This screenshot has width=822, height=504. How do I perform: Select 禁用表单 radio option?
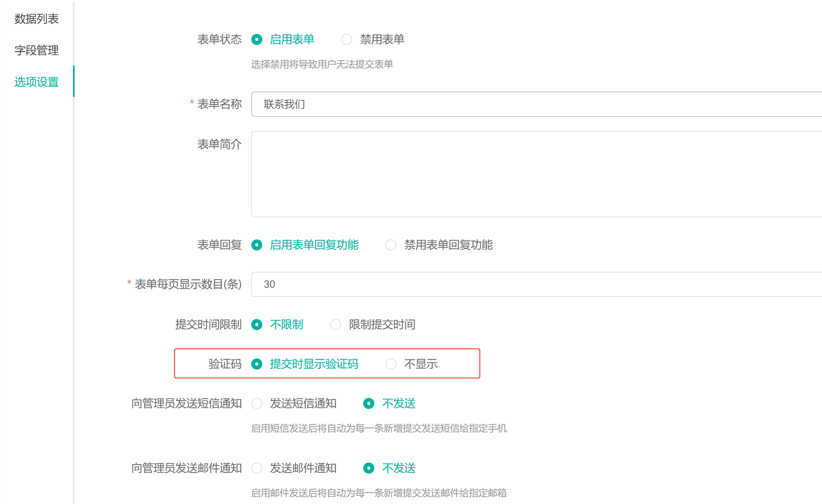pos(347,39)
